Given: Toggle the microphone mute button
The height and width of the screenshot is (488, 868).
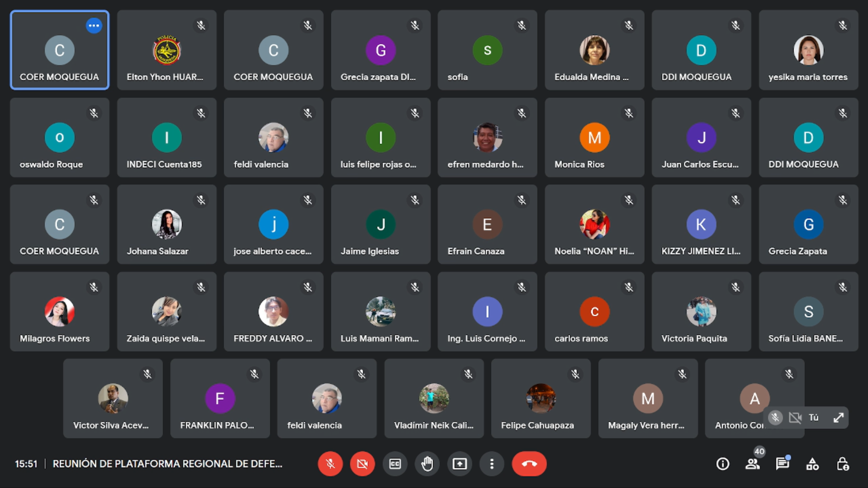Looking at the screenshot, I should [330, 464].
